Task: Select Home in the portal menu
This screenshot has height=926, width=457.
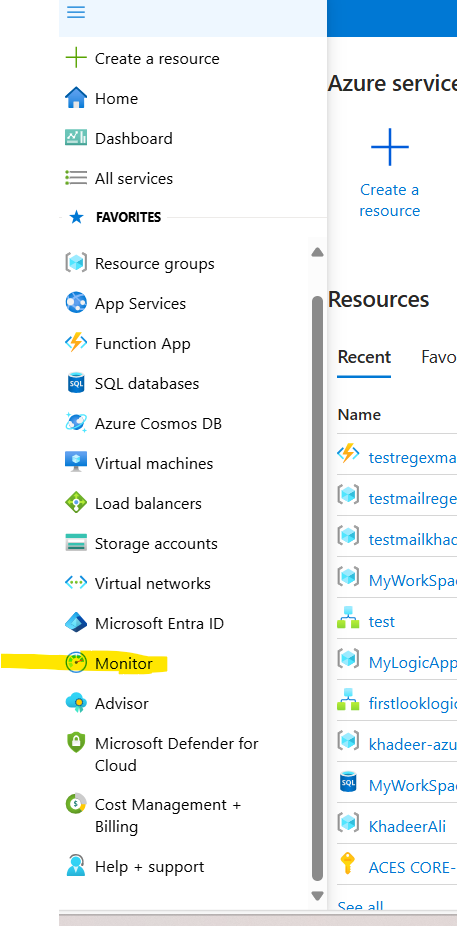Action: point(116,99)
